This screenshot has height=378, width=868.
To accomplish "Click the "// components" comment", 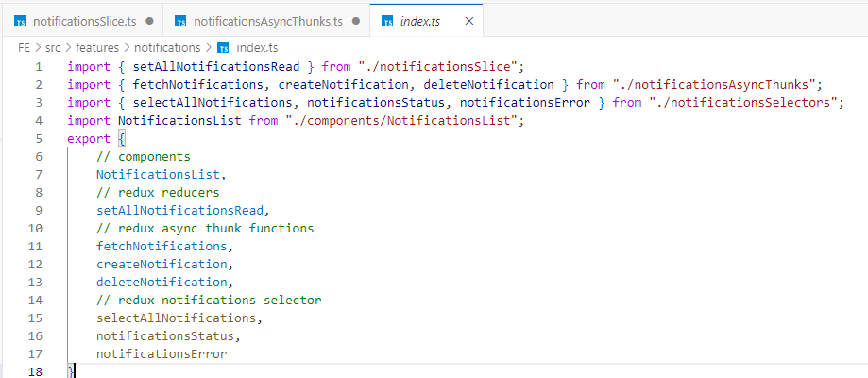I will 144,156.
